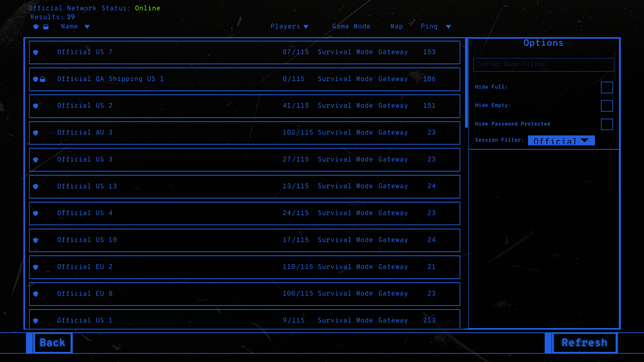Viewport: 644px width, 362px height.
Task: Click the shield icon beside Official EU 2
Action: coord(36,267)
